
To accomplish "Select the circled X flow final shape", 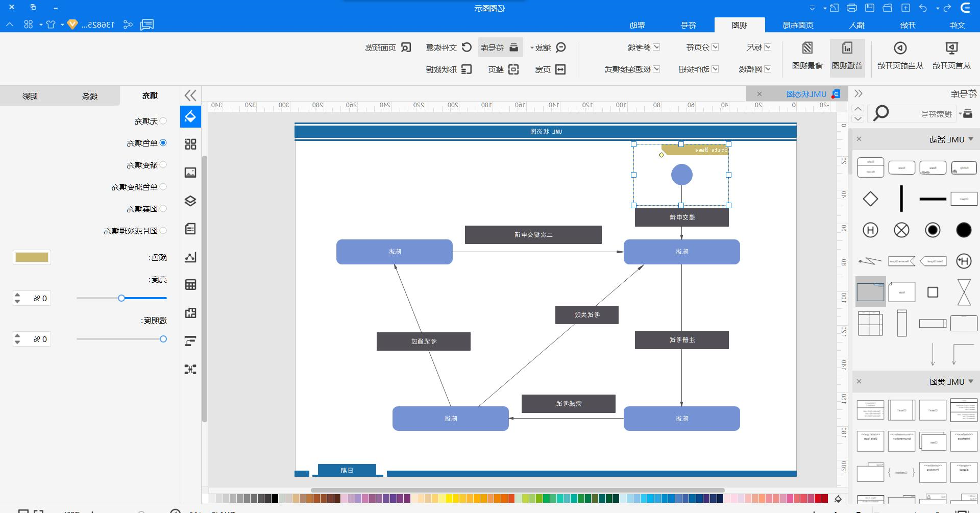I will click(x=901, y=230).
